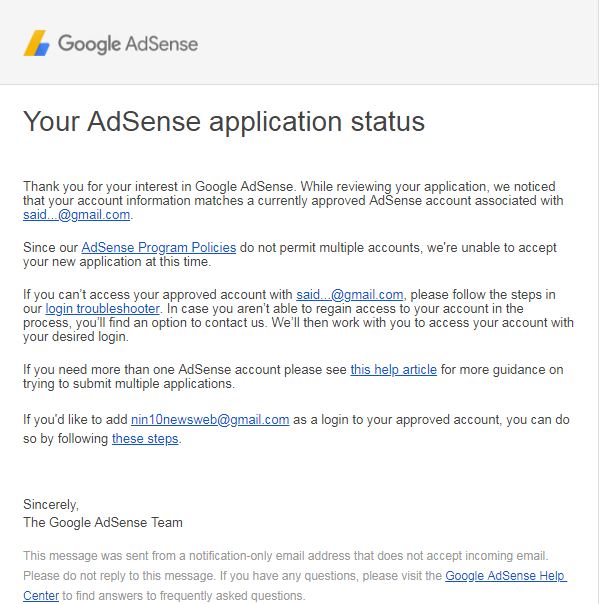The width and height of the screenshot is (604, 604).
Task: Click the 'If you'd like to add' text
Action: [75, 419]
